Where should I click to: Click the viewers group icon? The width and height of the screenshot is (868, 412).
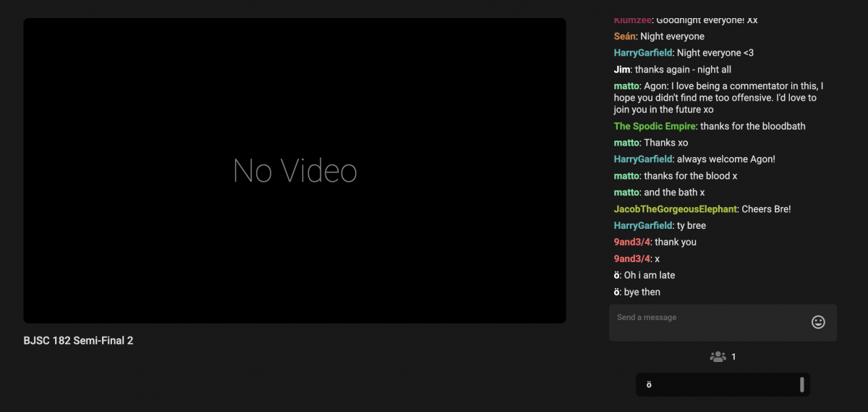click(x=718, y=357)
